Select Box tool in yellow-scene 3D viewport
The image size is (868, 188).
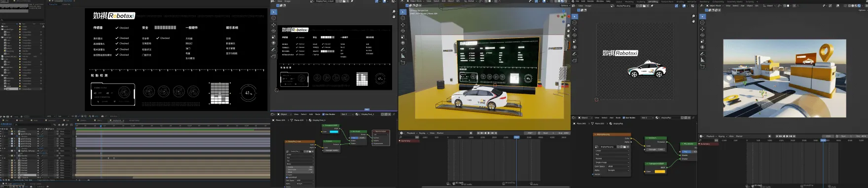coord(403,12)
